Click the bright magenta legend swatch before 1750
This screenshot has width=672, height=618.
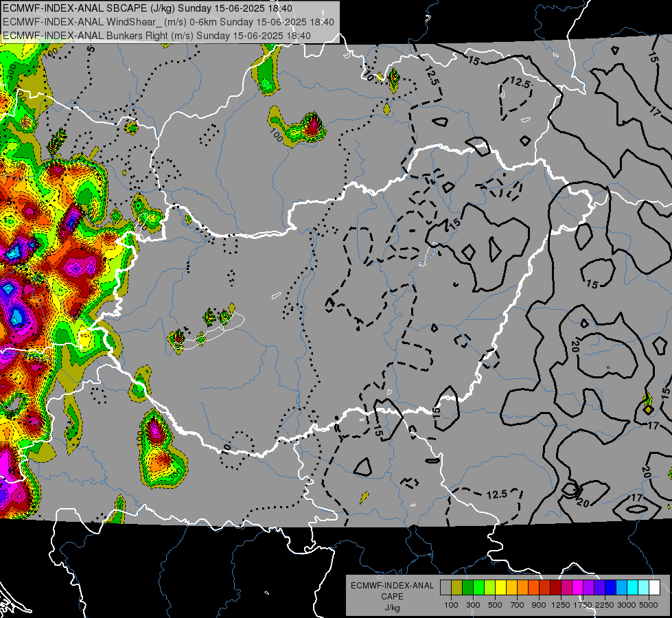(578, 587)
